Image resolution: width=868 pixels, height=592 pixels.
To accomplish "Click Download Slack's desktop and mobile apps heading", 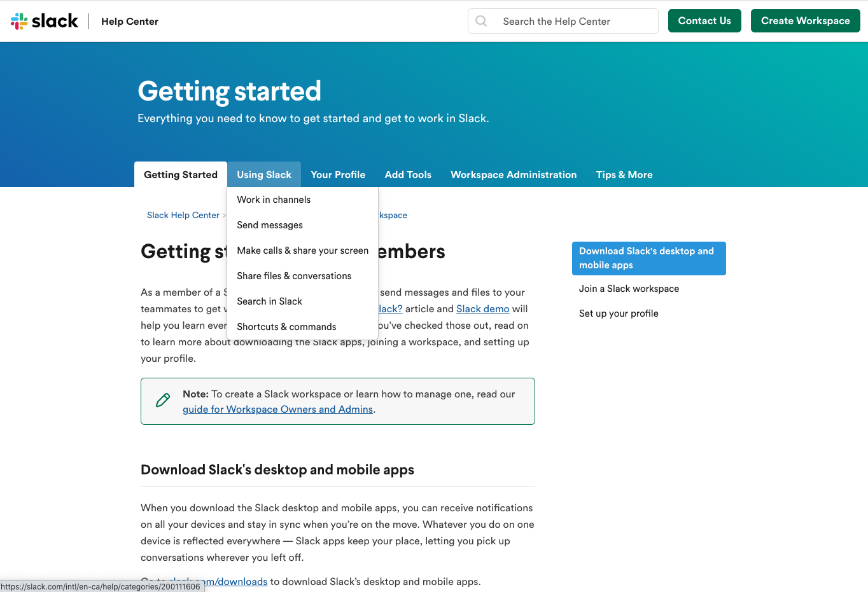I will pyautogui.click(x=277, y=470).
